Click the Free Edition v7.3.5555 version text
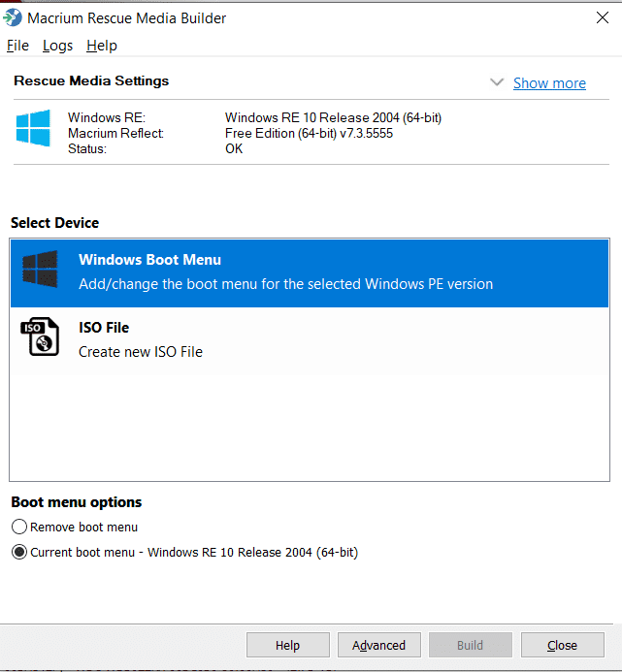This screenshot has height=672, width=622. click(x=309, y=133)
